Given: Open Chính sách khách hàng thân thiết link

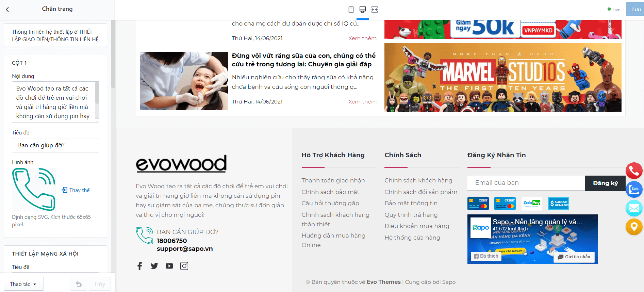Looking at the screenshot, I should [x=335, y=220].
